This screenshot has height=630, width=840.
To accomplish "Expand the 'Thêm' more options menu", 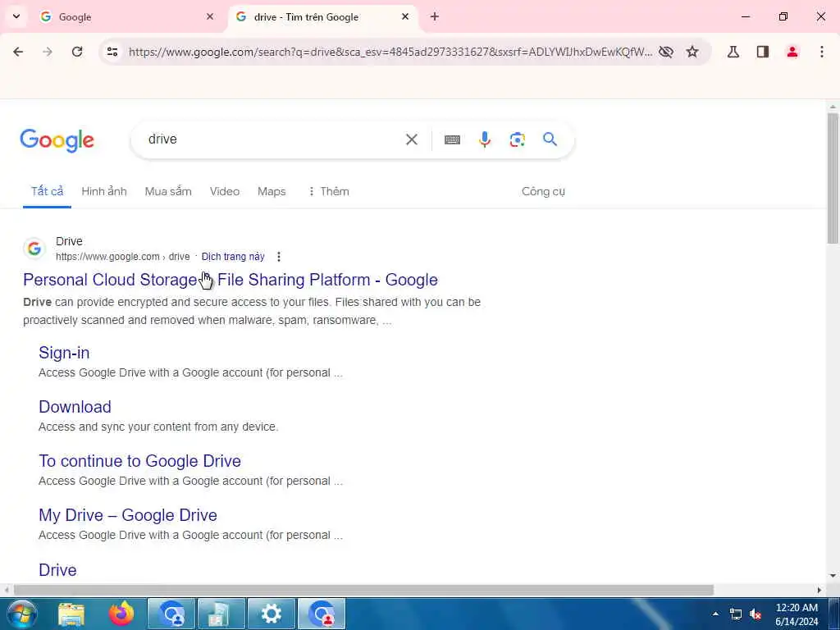I will tap(328, 191).
